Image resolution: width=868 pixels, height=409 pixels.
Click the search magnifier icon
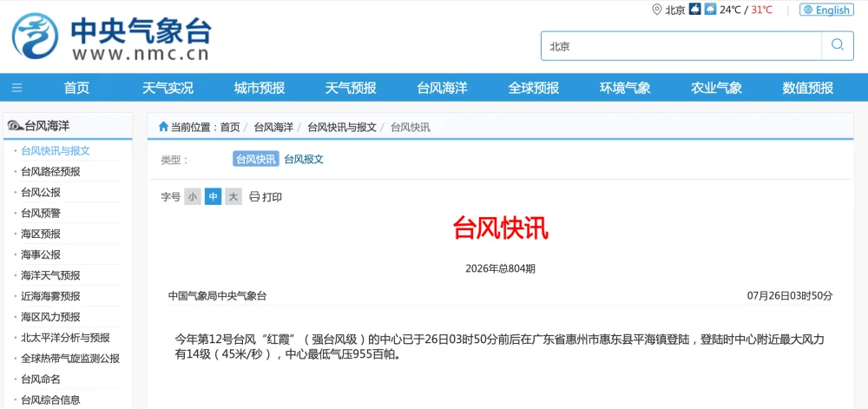[838, 45]
